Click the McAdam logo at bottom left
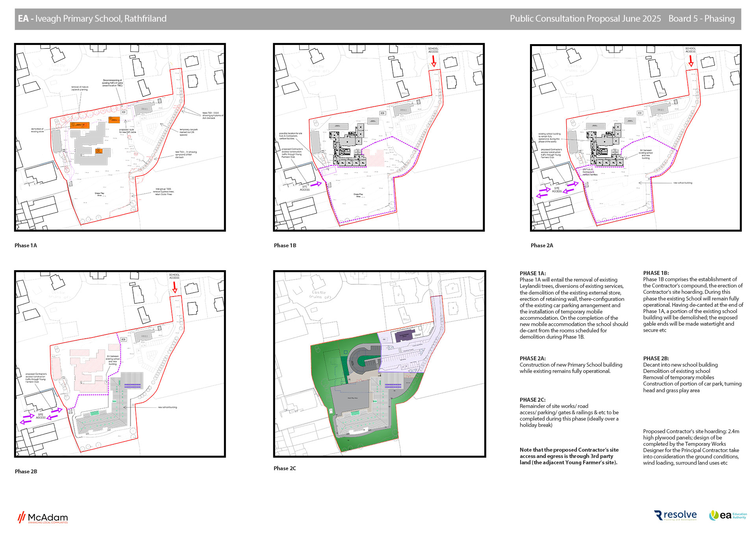This screenshot has height=534, width=756. point(43,517)
